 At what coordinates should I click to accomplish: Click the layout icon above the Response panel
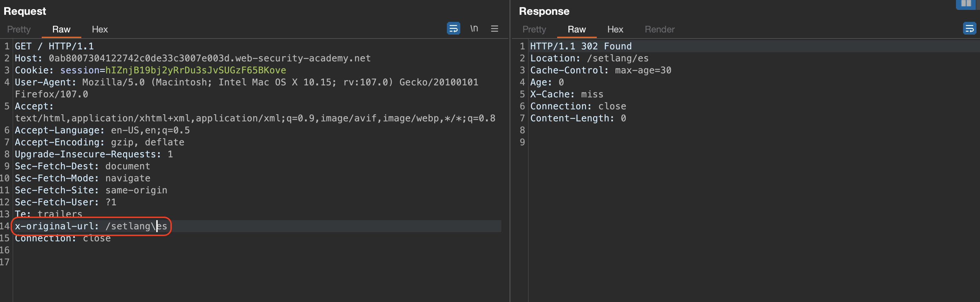(x=966, y=4)
